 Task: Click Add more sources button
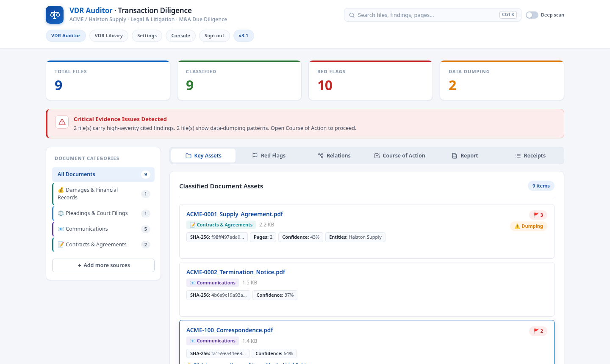coord(103,265)
